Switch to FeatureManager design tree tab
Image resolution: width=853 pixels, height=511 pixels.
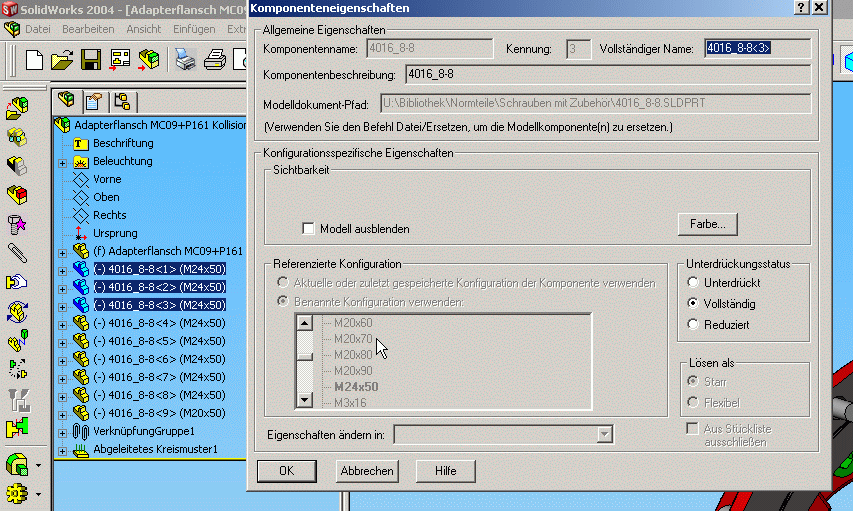coord(67,100)
